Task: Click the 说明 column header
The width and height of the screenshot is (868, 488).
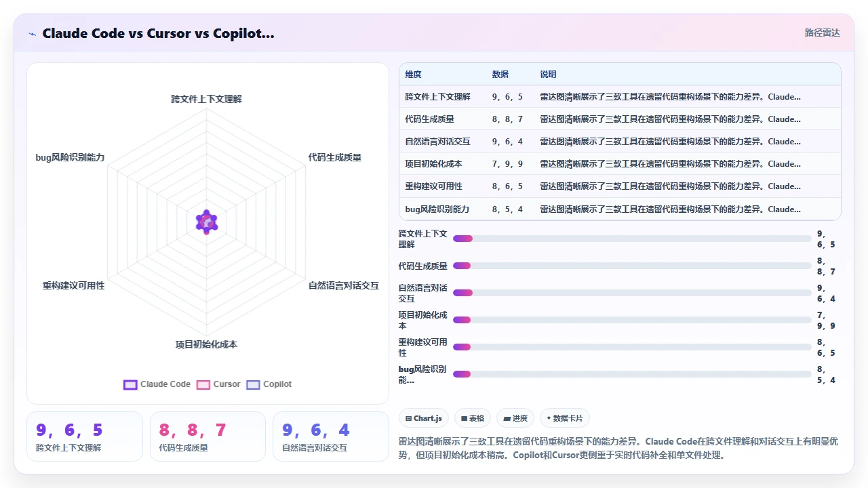Action: [548, 75]
